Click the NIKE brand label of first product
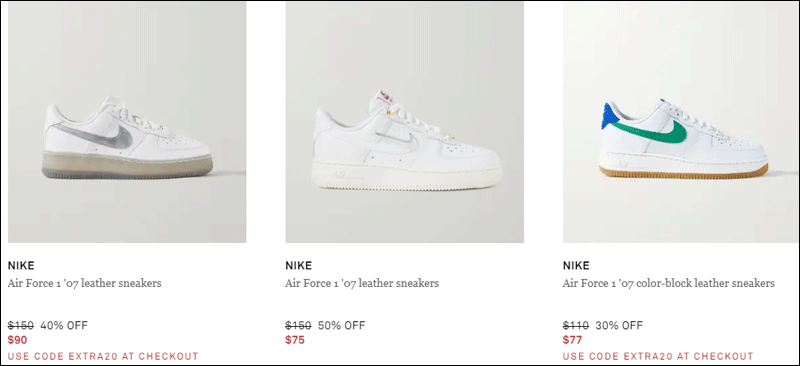The height and width of the screenshot is (366, 800). point(21,265)
